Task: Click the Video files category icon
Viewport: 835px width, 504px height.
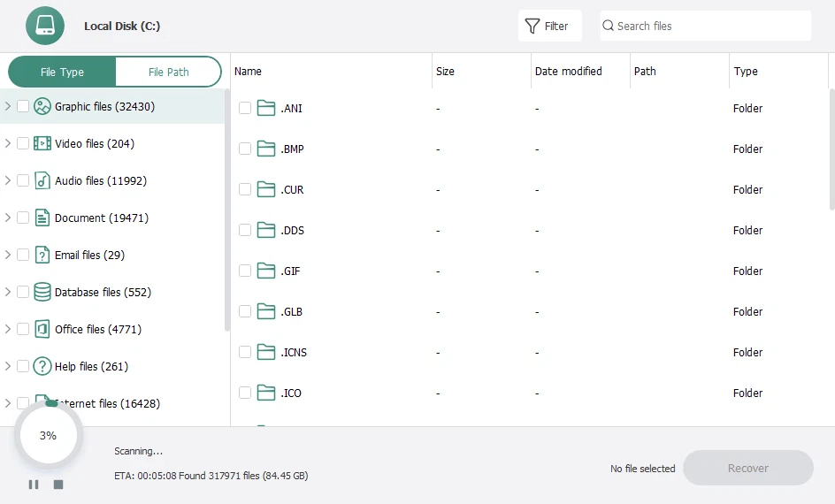Action: (x=42, y=143)
